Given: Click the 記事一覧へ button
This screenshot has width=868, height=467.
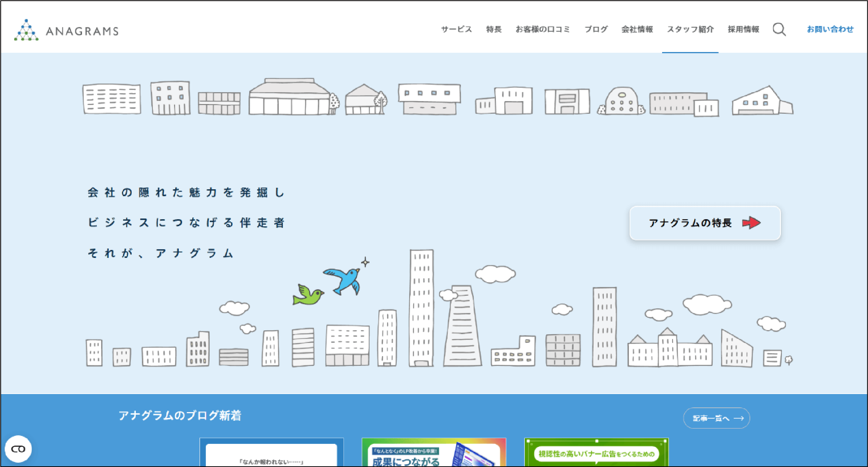Looking at the screenshot, I should (x=716, y=418).
